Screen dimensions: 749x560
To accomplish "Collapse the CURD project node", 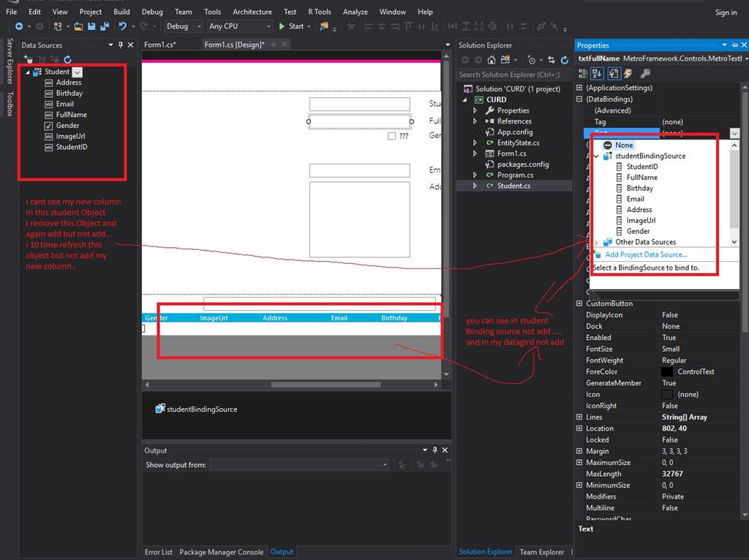I will click(x=464, y=99).
